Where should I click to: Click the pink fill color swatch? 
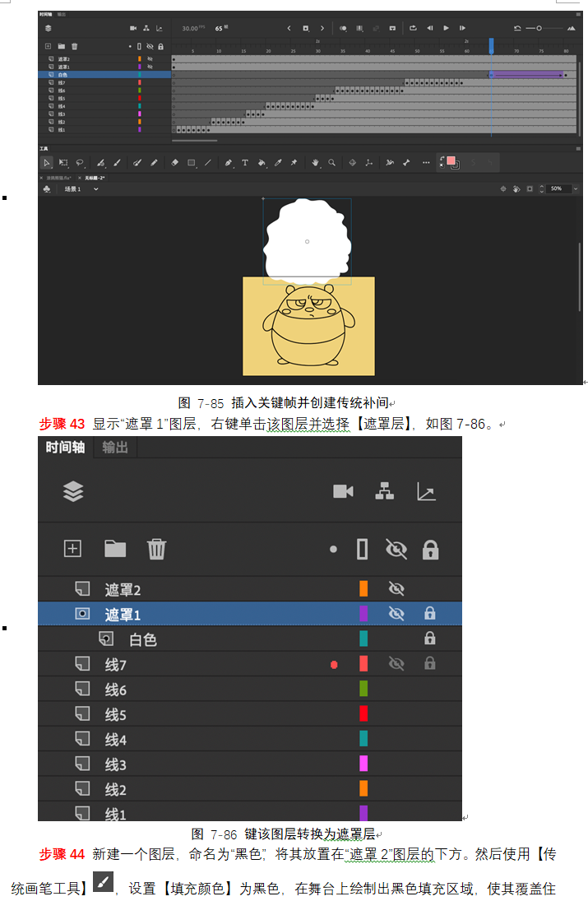(451, 160)
